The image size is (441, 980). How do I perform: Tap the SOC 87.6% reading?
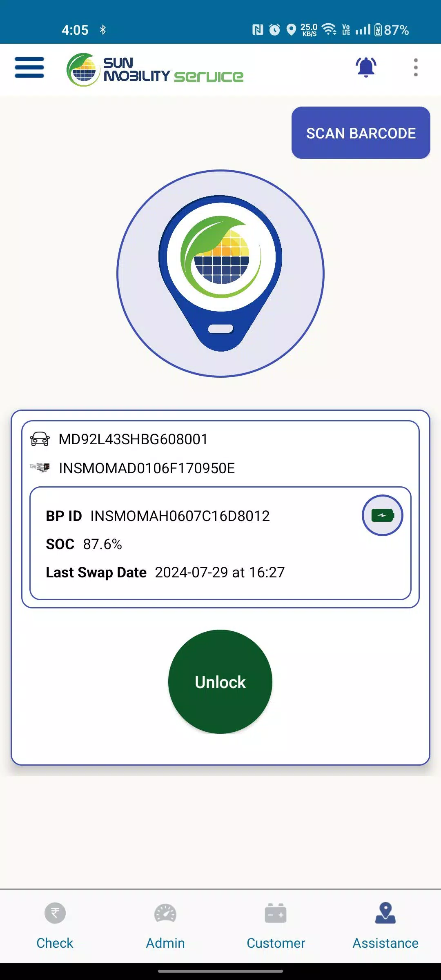pyautogui.click(x=84, y=544)
